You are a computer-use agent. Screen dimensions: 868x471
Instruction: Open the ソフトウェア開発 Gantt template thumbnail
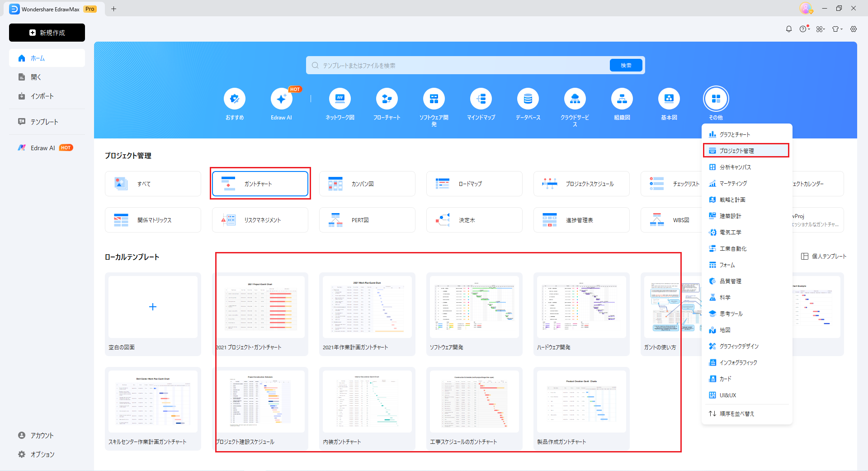474,308
